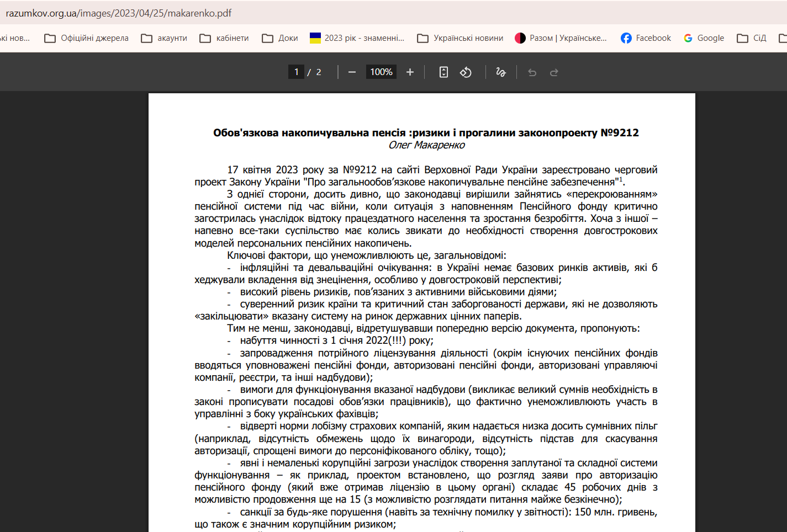The image size is (787, 532).
Task: Click the text '150 млн. гривень'
Action: [x=616, y=512]
